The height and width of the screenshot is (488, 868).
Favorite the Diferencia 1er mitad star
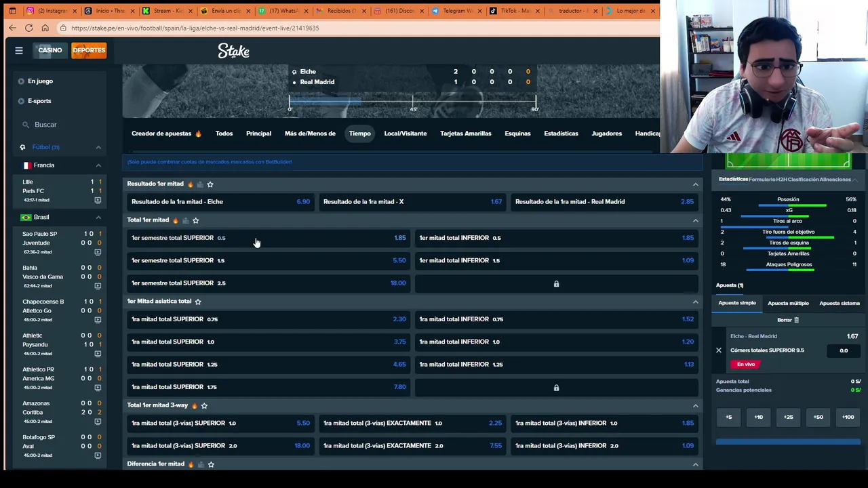pyautogui.click(x=211, y=464)
